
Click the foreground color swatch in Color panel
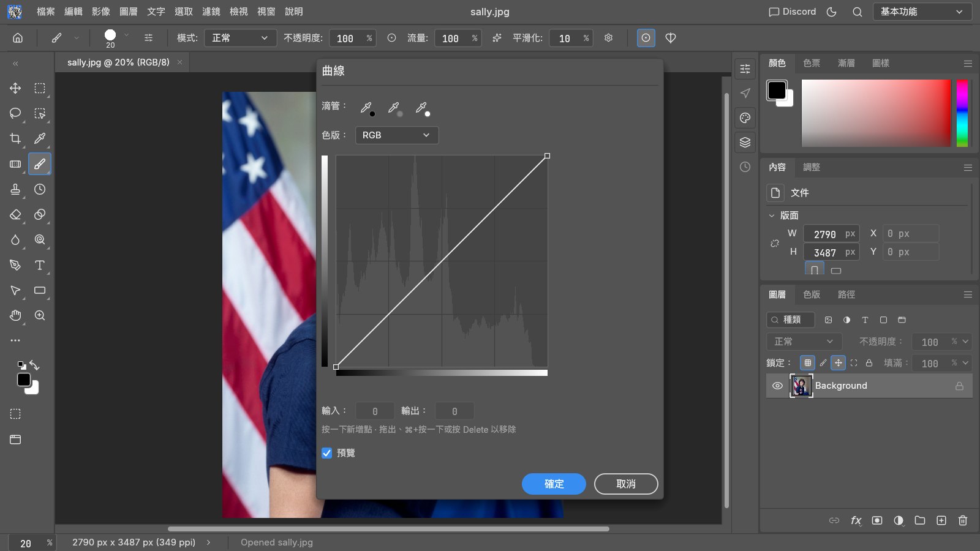(777, 90)
